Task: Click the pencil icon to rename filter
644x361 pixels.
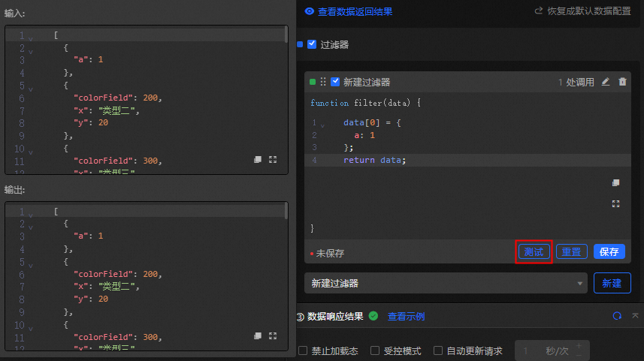Action: 606,82
